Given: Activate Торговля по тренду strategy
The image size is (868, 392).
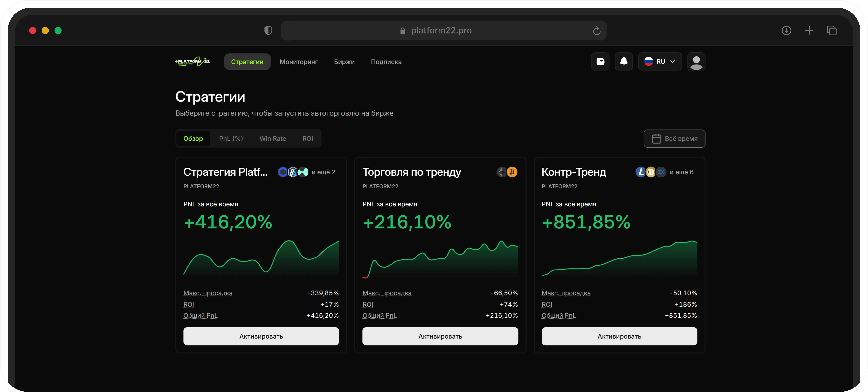Looking at the screenshot, I should coord(440,336).
